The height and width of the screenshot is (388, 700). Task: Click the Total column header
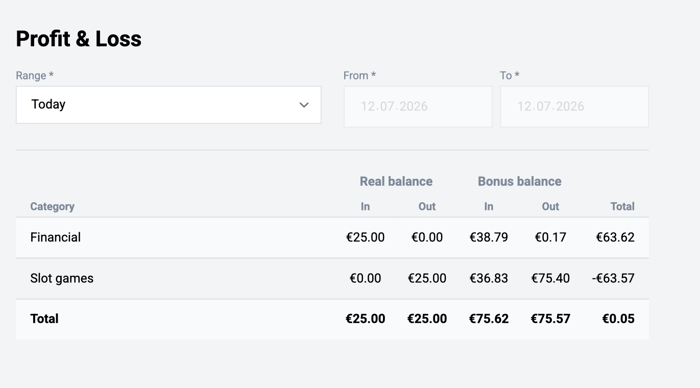click(622, 206)
